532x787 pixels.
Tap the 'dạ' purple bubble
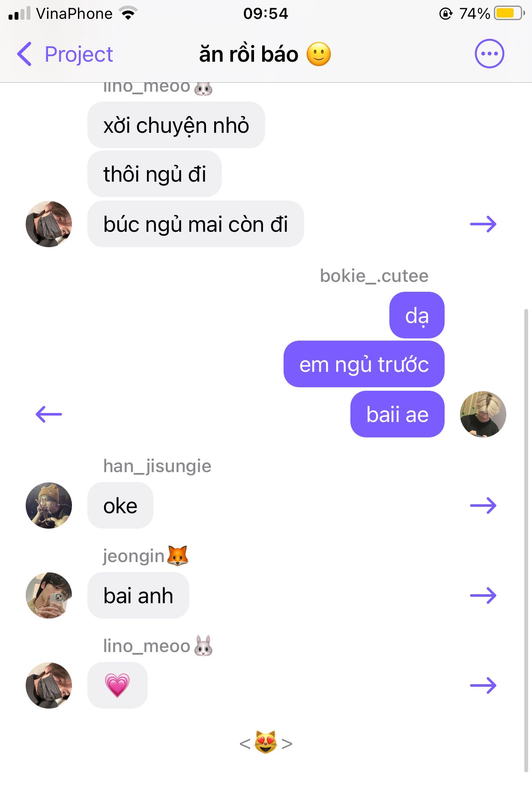coord(417,315)
